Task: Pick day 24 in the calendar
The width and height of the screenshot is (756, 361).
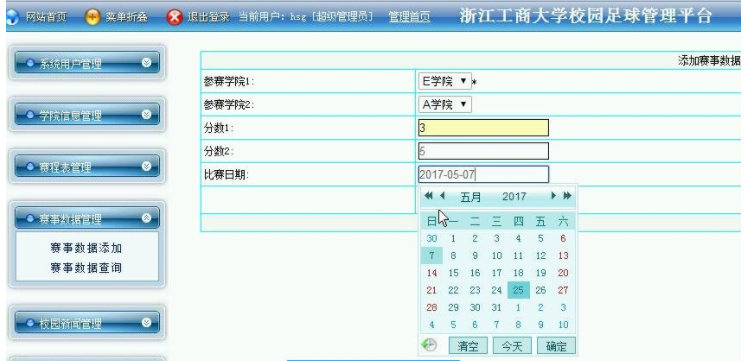Action: point(497,290)
